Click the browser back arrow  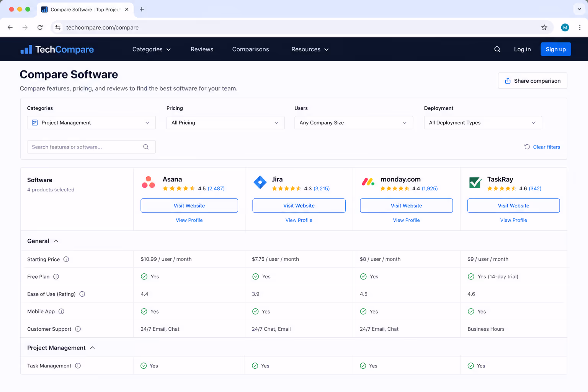(x=10, y=28)
